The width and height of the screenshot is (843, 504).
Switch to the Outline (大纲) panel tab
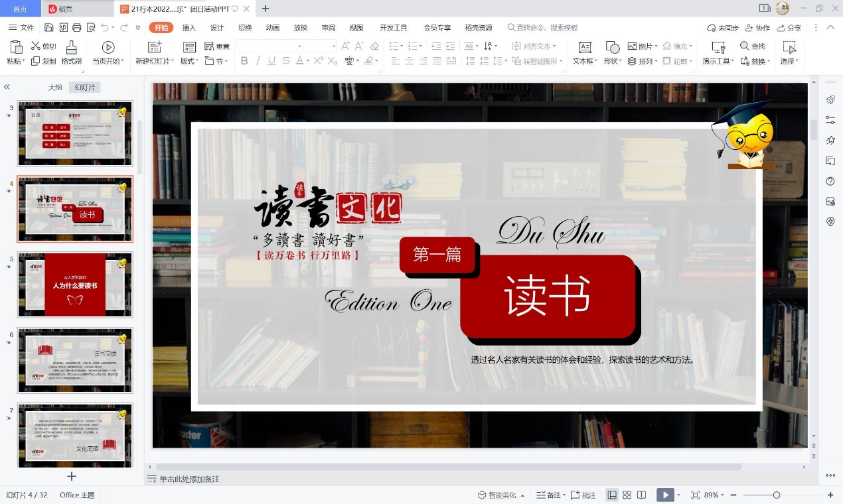point(55,88)
